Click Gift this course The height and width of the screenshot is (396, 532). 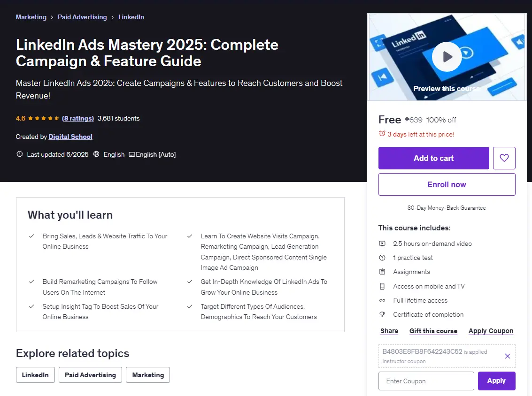433,331
